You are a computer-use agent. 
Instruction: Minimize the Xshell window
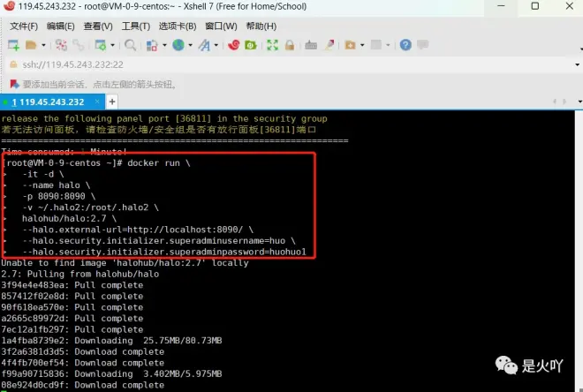(x=501, y=6)
